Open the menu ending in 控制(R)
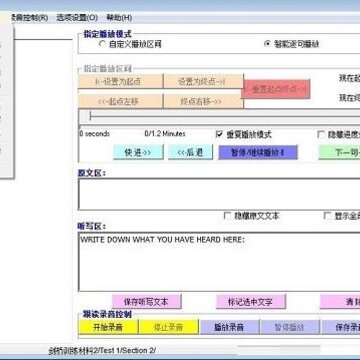This screenshot has height=360, width=360. tap(29, 18)
